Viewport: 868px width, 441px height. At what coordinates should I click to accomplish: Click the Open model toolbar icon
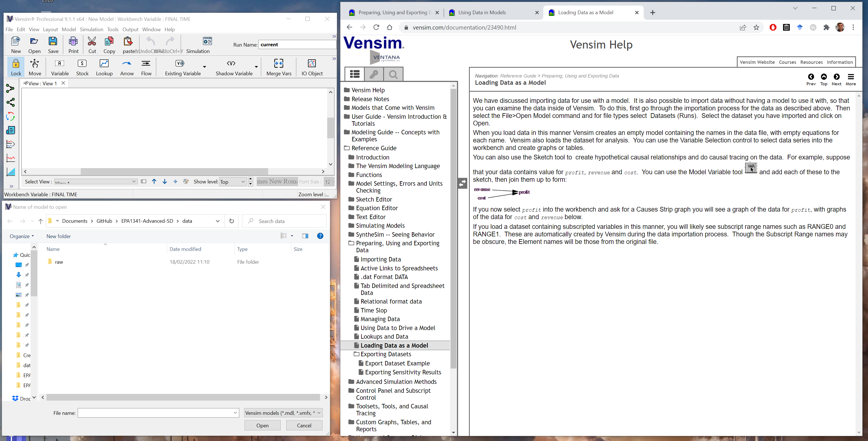pos(34,45)
